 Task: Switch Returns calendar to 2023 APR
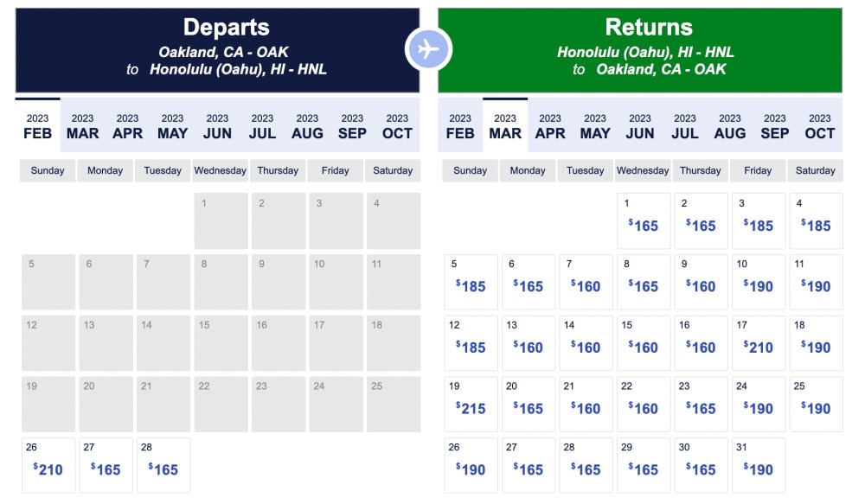point(550,126)
